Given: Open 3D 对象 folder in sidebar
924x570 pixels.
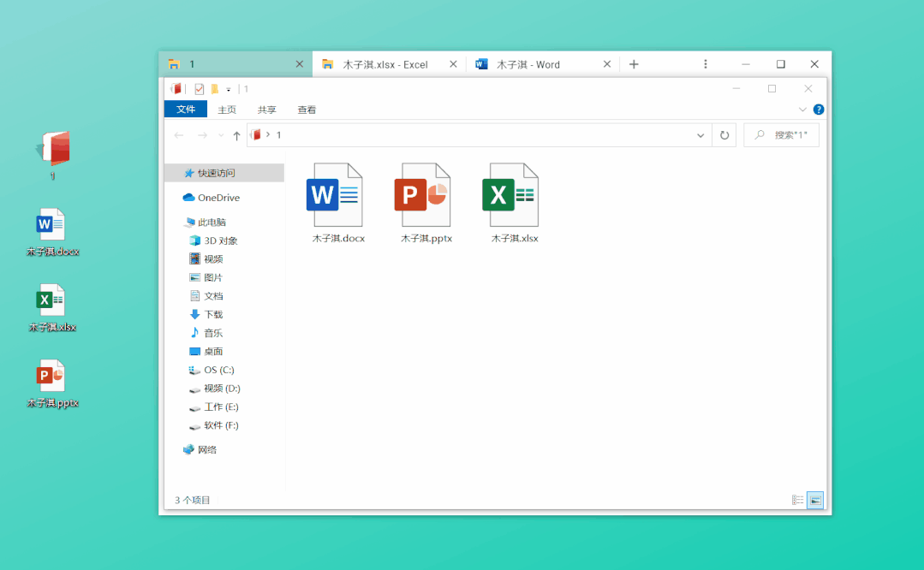Looking at the screenshot, I should pyautogui.click(x=213, y=240).
